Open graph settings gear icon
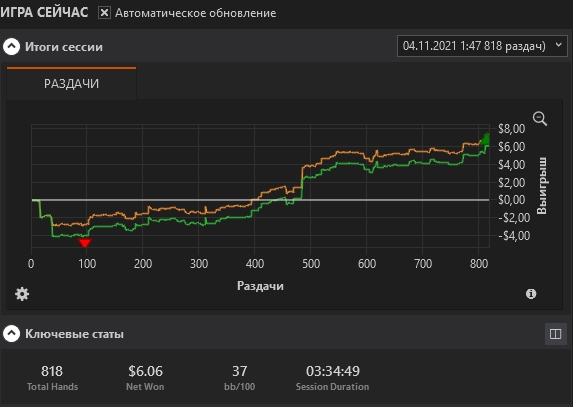Image resolution: width=573 pixels, height=407 pixels. coord(22,294)
